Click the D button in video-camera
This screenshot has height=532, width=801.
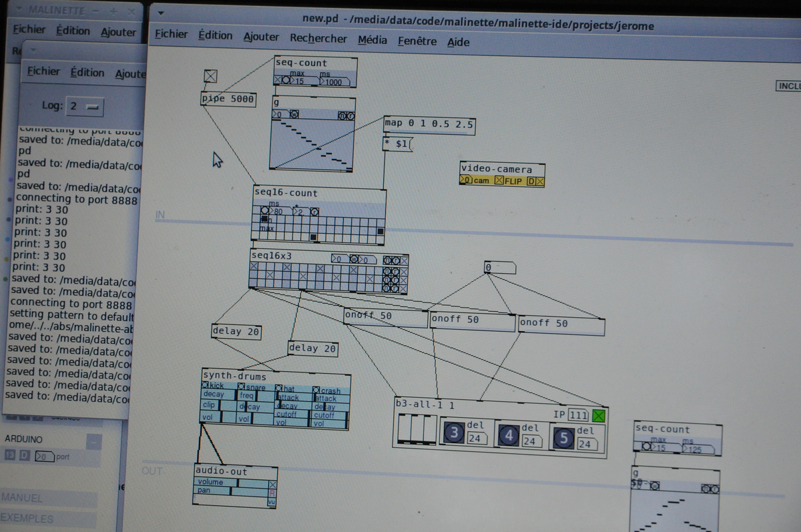[531, 181]
